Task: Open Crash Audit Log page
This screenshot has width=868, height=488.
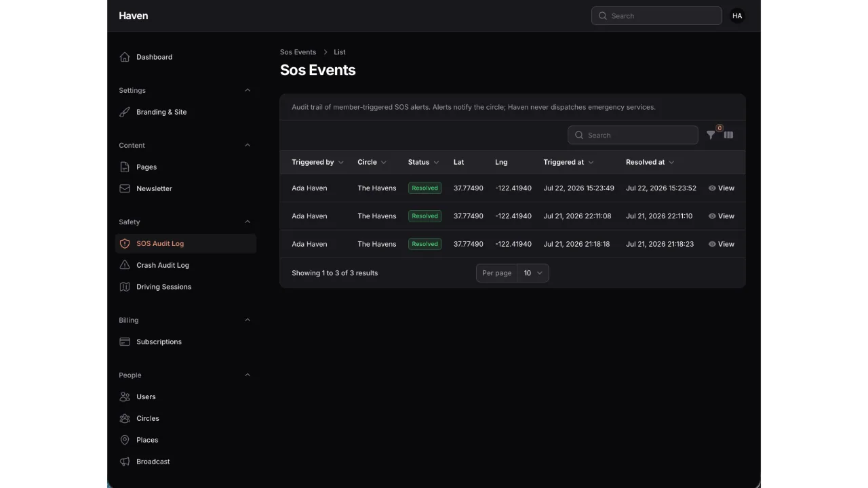Action: click(185, 265)
